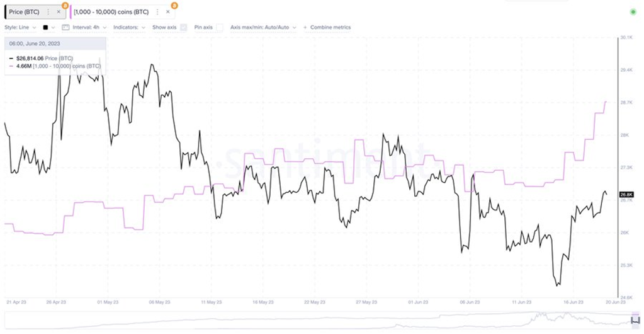Enable the Pin axis checkbox
This screenshot has height=334, width=644.
coord(219,28)
